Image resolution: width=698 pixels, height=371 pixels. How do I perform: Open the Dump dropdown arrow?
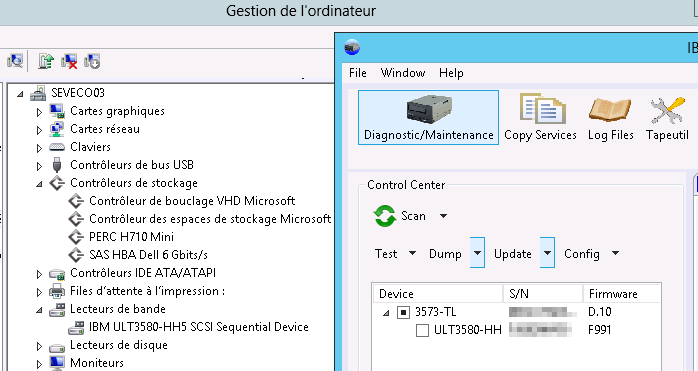tap(477, 253)
